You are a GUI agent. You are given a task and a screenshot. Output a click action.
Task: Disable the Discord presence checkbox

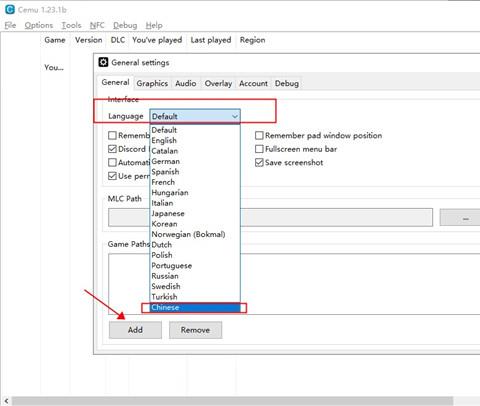point(112,149)
